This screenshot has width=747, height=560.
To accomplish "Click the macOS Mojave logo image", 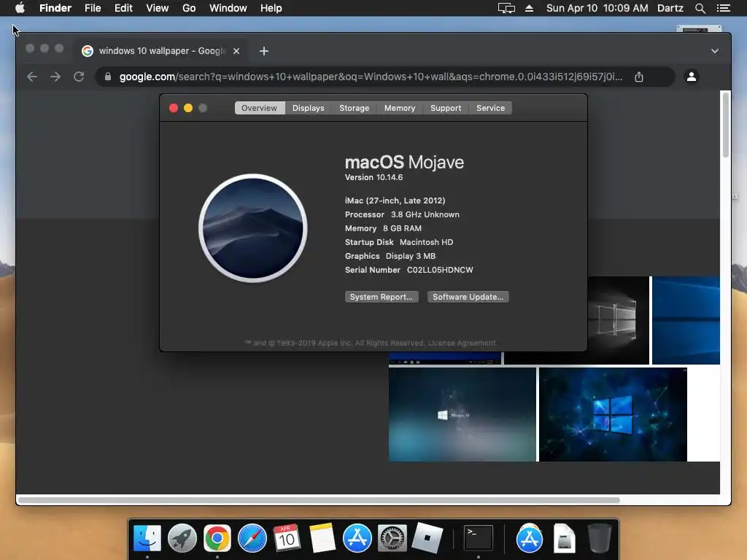I will pos(253,228).
